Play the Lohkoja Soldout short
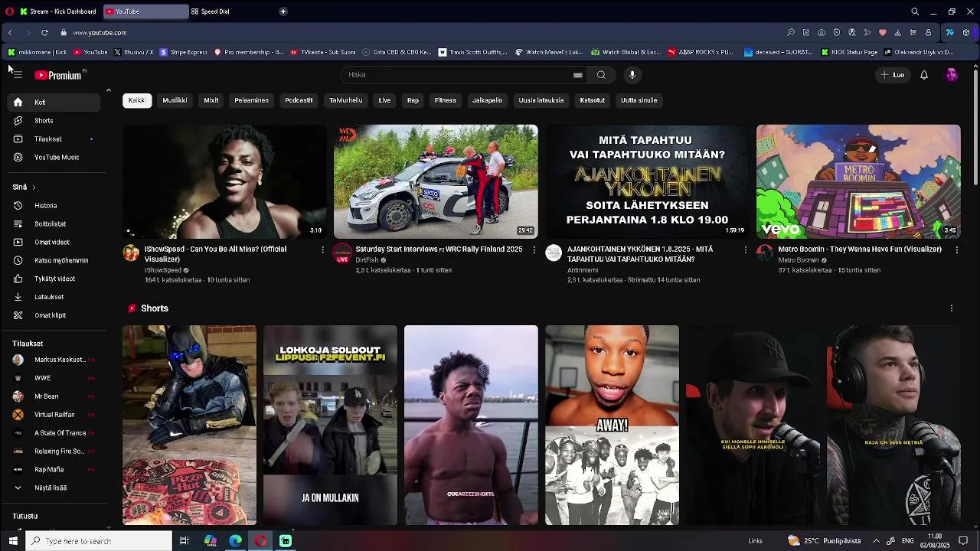Viewport: 980px width, 551px height. pos(330,425)
